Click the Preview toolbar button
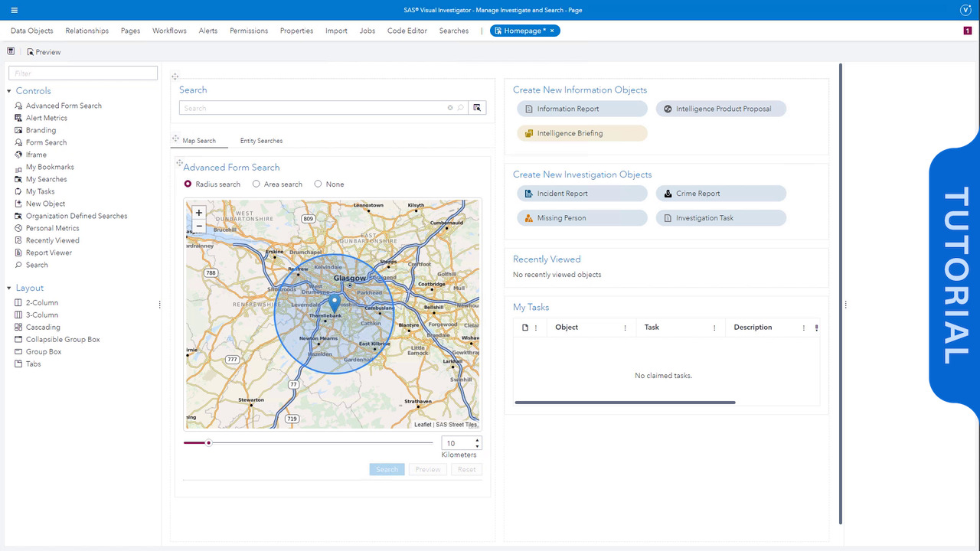 [x=44, y=52]
